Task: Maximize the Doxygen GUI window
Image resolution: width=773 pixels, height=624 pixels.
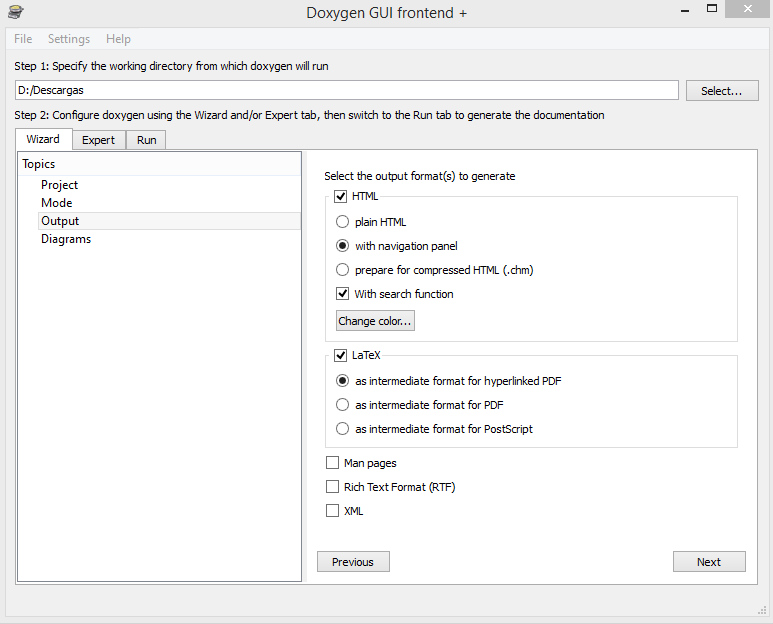Action: (712, 8)
